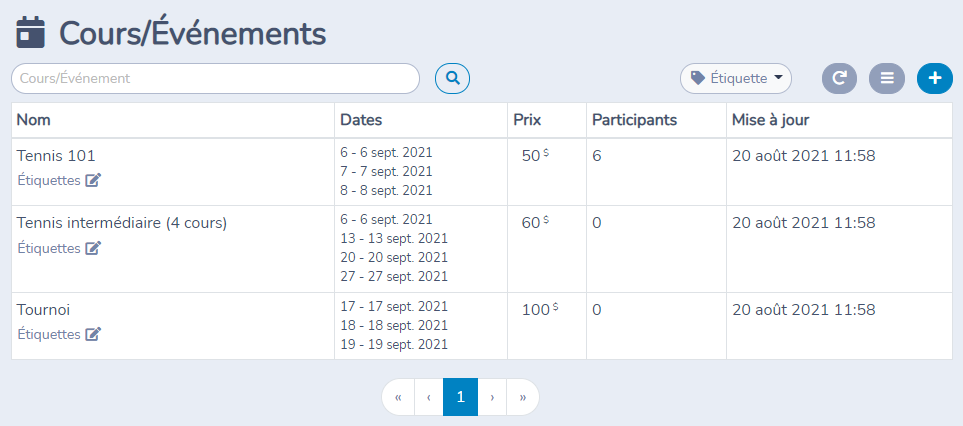Click the search magnifier button
The height and width of the screenshot is (426, 963).
(x=452, y=79)
